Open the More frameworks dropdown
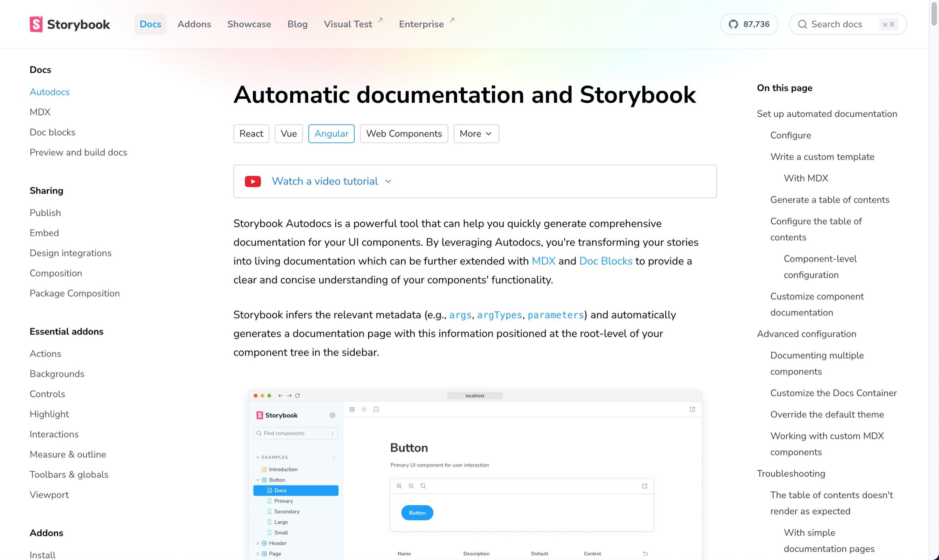 click(x=476, y=133)
